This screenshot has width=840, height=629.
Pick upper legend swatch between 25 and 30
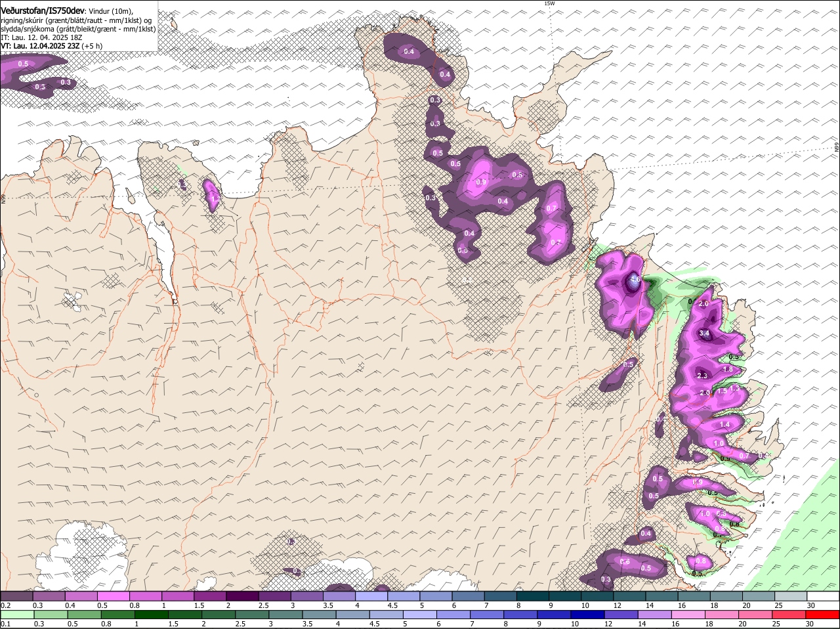click(791, 596)
